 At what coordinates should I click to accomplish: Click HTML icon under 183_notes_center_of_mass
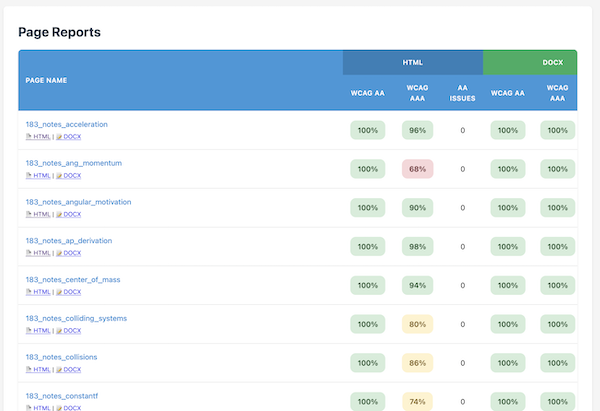(x=29, y=292)
